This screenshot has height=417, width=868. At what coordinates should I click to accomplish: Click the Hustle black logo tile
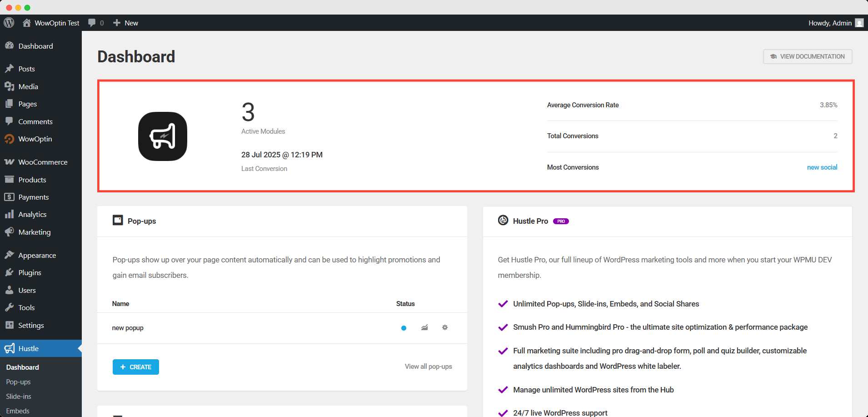point(163,136)
